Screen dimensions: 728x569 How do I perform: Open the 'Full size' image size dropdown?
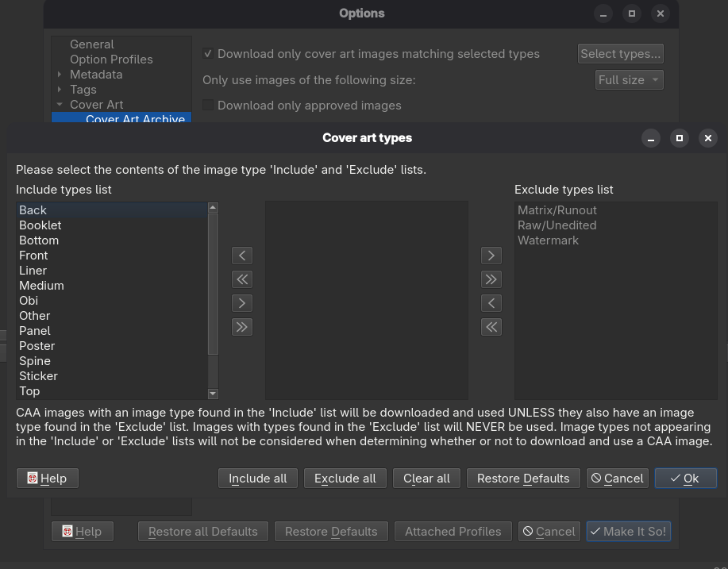tap(629, 80)
